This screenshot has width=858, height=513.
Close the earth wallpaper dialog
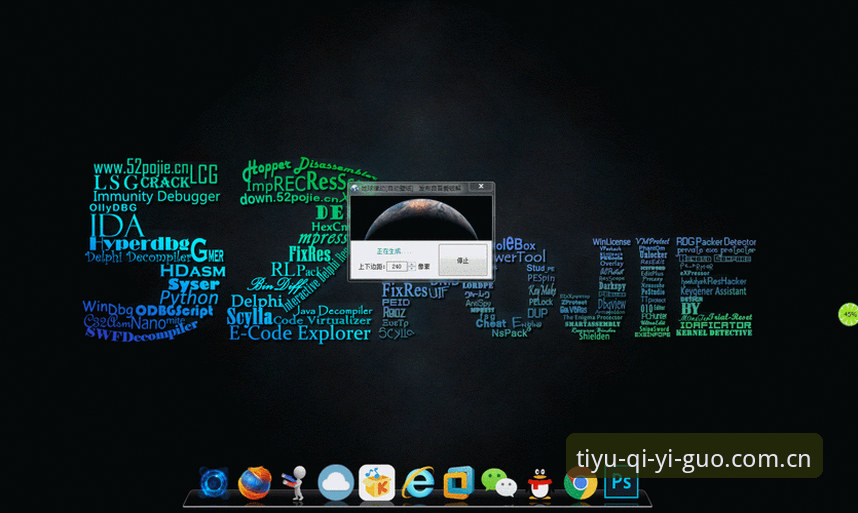click(481, 186)
